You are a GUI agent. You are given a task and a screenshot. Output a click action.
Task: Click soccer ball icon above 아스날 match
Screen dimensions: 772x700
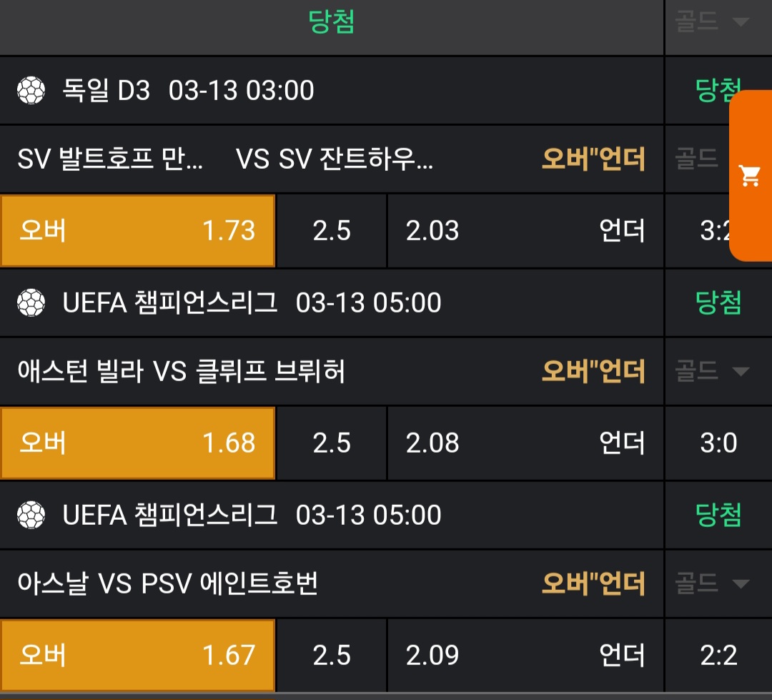(31, 516)
